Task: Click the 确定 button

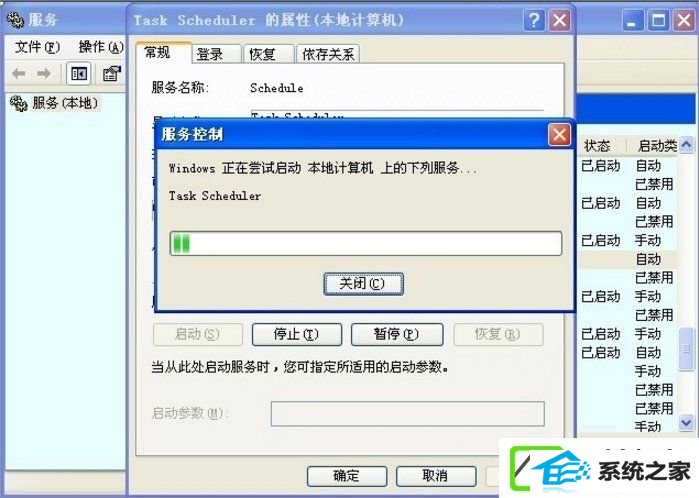Action: [347, 476]
